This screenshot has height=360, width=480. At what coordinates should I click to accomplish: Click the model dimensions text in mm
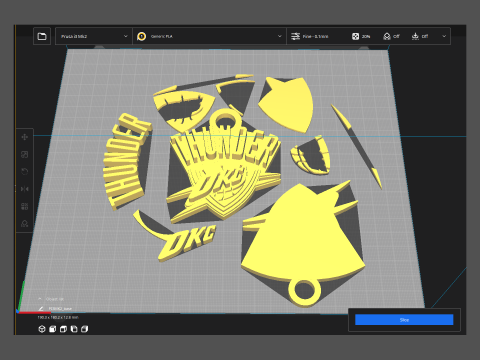click(x=58, y=317)
